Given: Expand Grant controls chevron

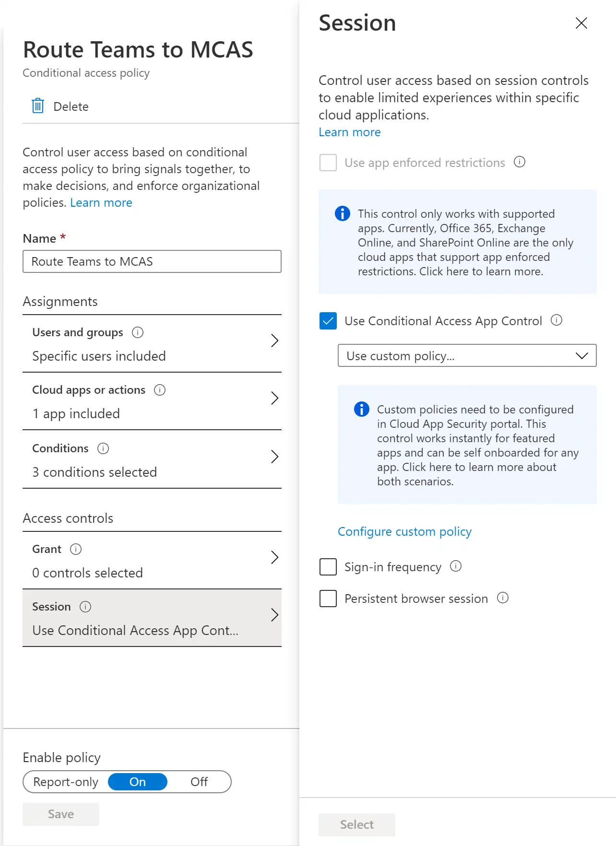Looking at the screenshot, I should pyautogui.click(x=274, y=557).
